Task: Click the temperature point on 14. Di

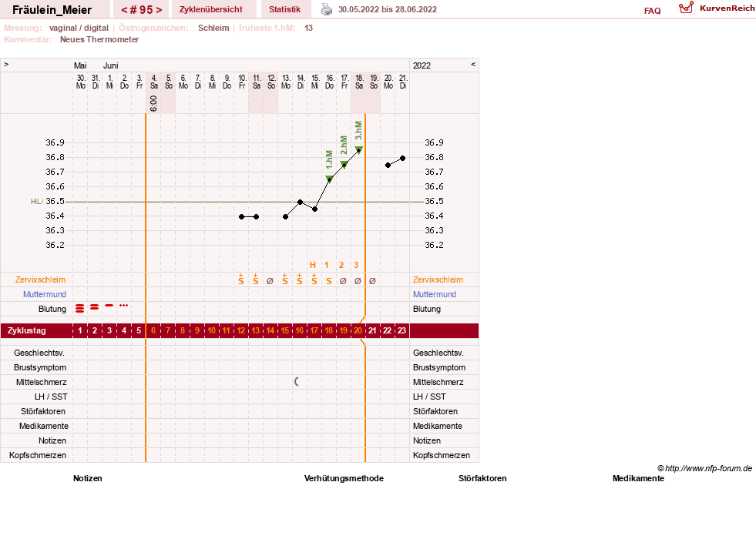Action: 300,203
